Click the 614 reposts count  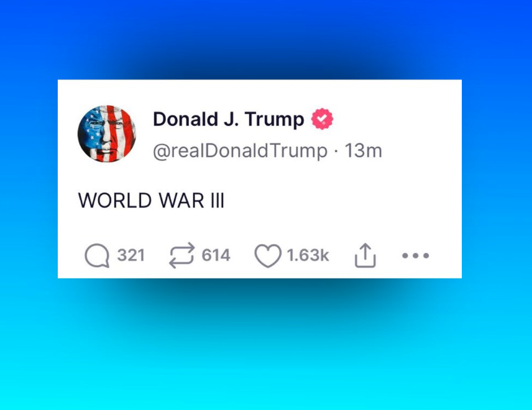pos(216,255)
